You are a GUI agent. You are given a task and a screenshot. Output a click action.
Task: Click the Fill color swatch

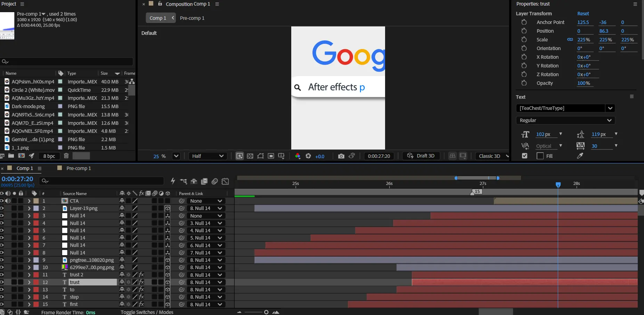(540, 156)
